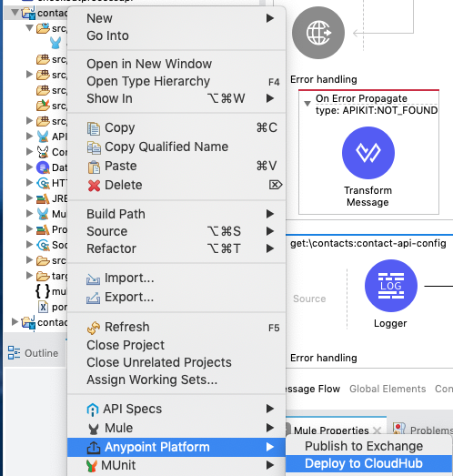Open the Show In submenu

point(176,98)
